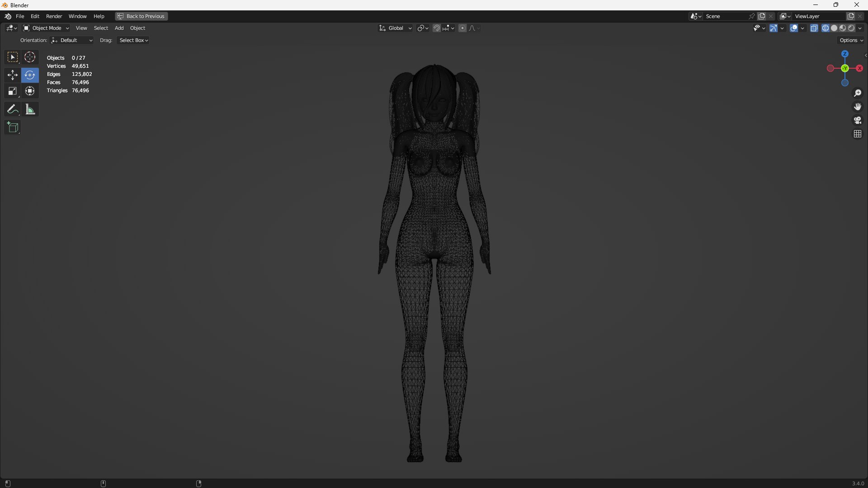Open the Orientation Default dropdown
The image size is (868, 488).
click(72, 40)
